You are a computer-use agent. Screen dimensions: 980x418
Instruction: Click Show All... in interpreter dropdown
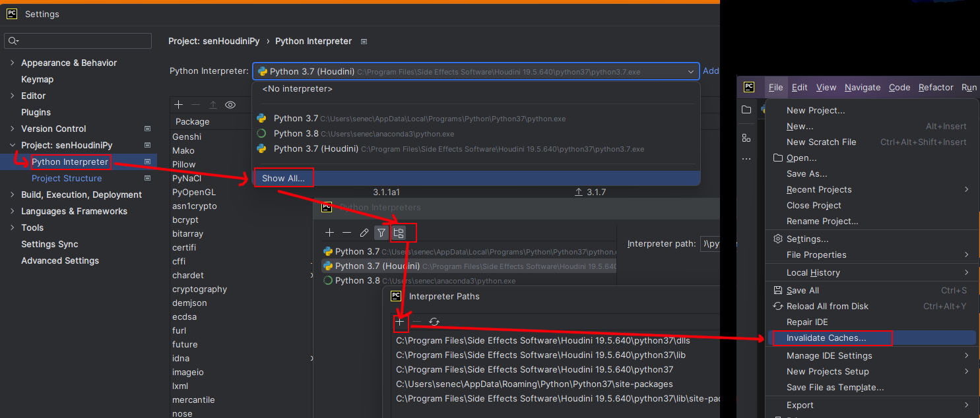(x=283, y=178)
